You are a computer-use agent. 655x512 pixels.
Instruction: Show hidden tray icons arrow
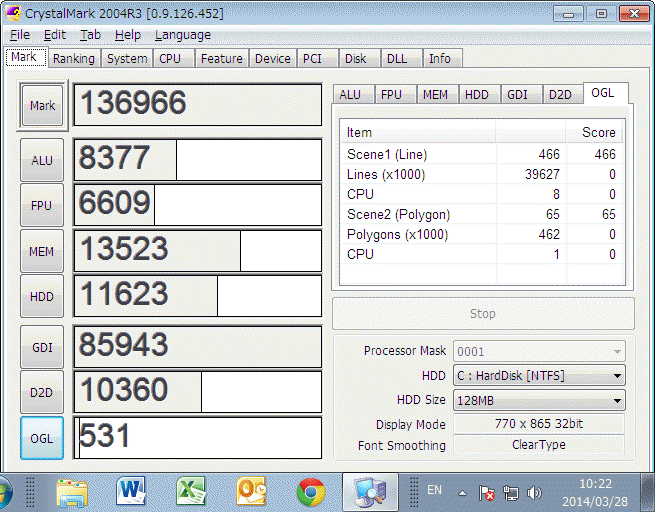462,493
